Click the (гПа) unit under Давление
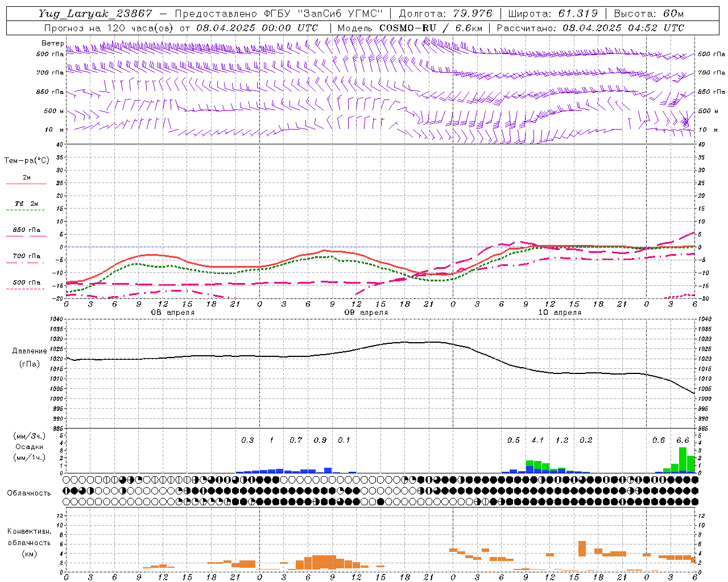Screen dimensions: 728x582 30,364
